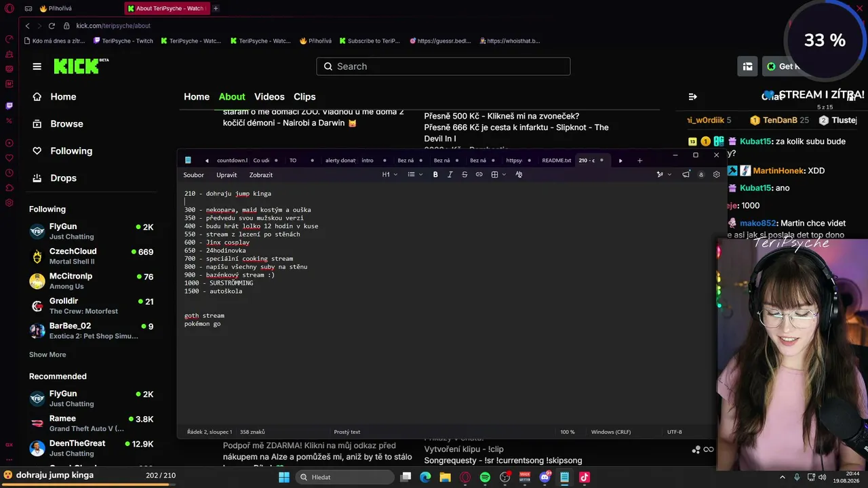Apply strikethrough formatting in Notepad
Screen dimensions: 868x488
coord(465,175)
